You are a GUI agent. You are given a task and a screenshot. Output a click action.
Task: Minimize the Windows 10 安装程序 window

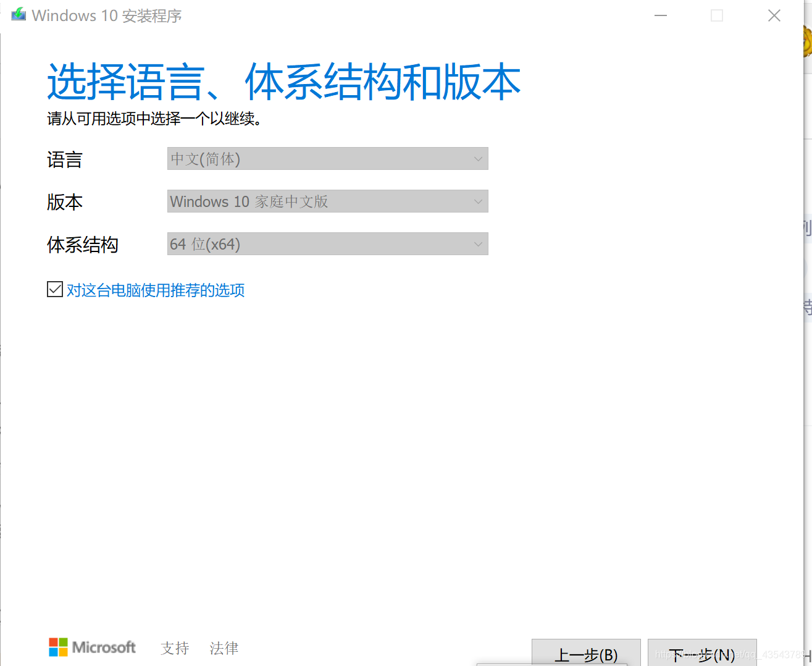point(661,15)
